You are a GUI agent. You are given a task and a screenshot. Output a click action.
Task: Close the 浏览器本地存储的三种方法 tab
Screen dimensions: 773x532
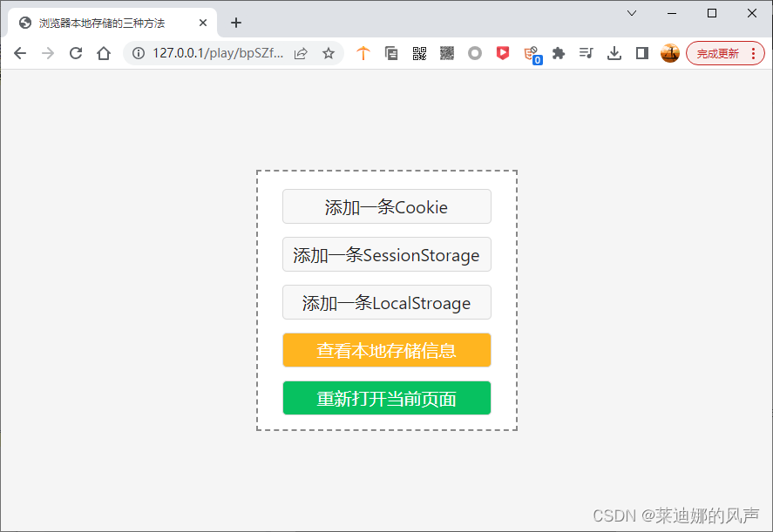(x=203, y=23)
